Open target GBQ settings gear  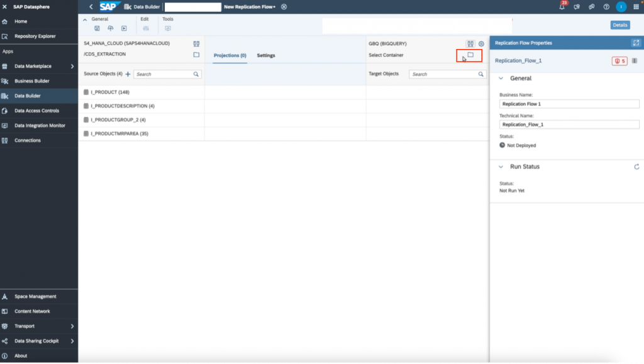tap(481, 43)
